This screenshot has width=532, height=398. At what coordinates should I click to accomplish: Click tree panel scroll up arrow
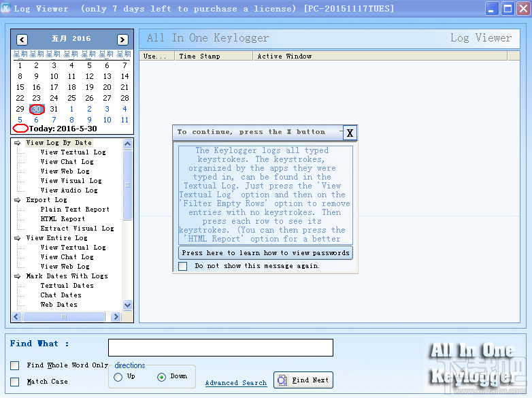click(x=128, y=144)
